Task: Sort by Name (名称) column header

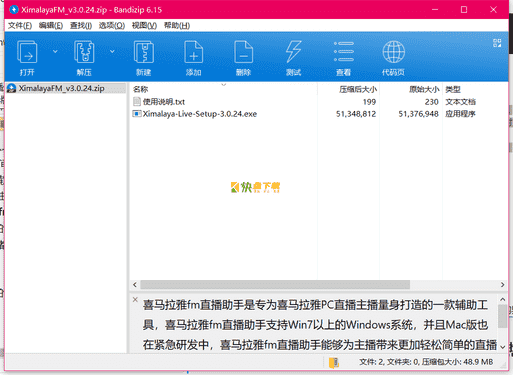Action: (x=223, y=89)
